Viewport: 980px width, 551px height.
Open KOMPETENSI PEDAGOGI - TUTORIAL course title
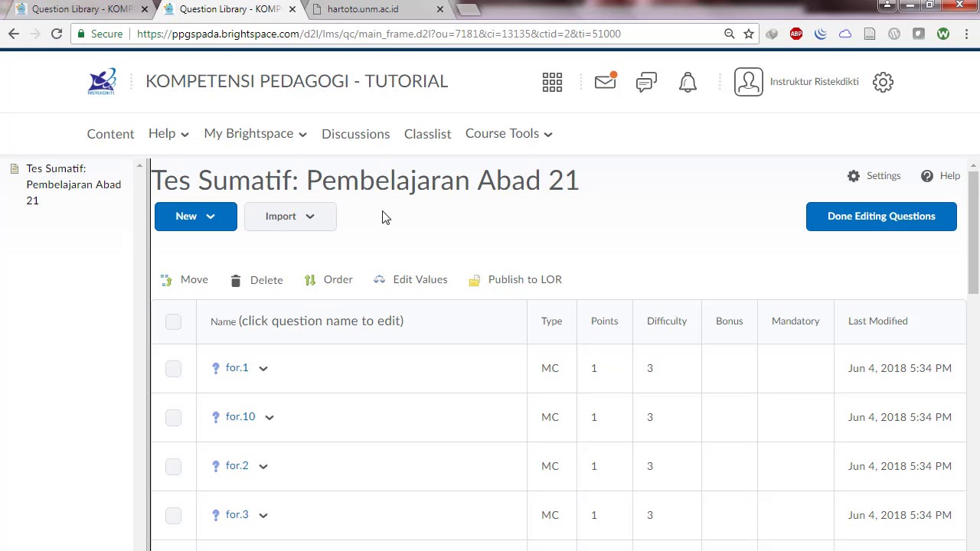pos(296,81)
